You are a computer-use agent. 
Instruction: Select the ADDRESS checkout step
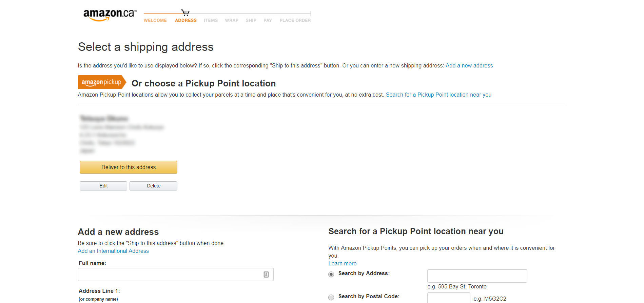coord(186,20)
